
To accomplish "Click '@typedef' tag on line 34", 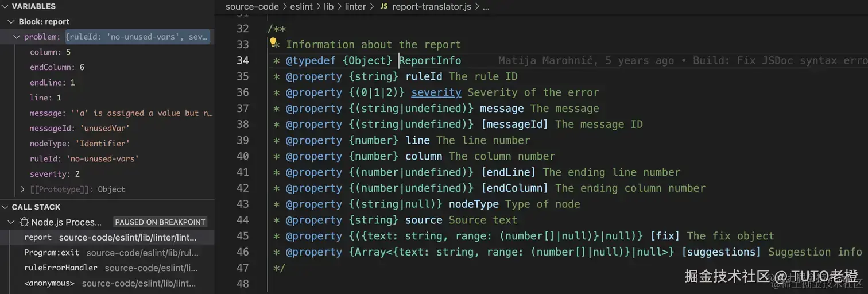I will [x=311, y=60].
